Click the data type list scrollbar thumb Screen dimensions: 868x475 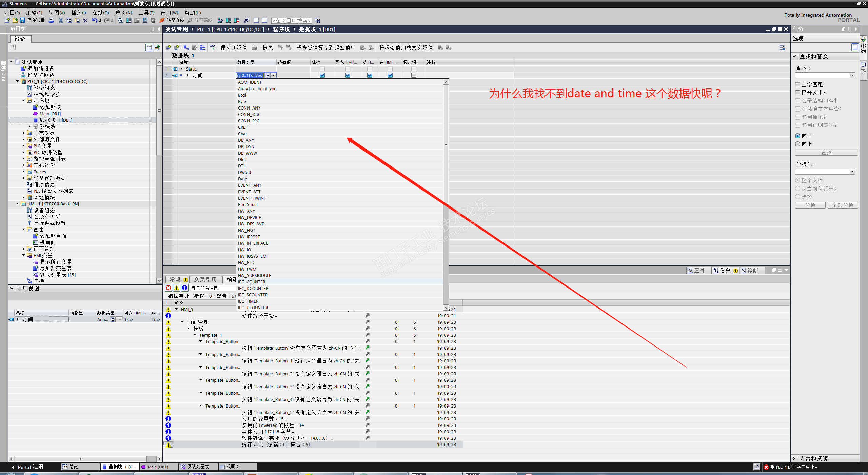(446, 145)
